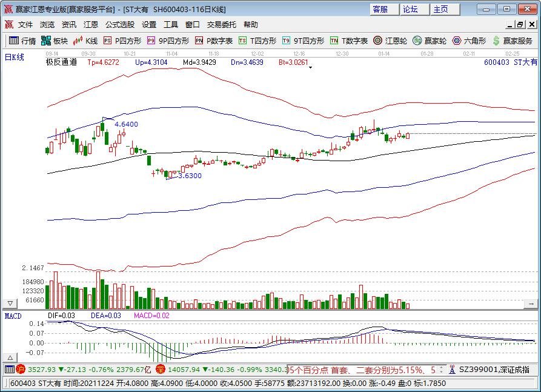Screen dimensions: 541x392
Task: Minimize the inner chart window
Action: click(510, 24)
